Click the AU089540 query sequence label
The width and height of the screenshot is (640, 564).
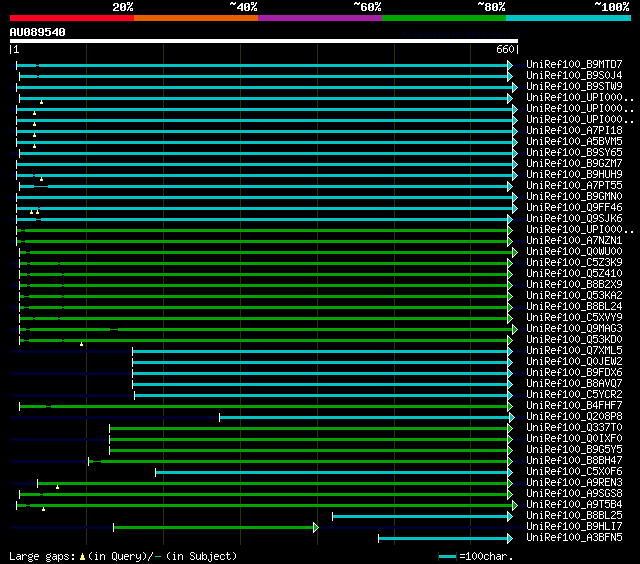pyautogui.click(x=38, y=32)
